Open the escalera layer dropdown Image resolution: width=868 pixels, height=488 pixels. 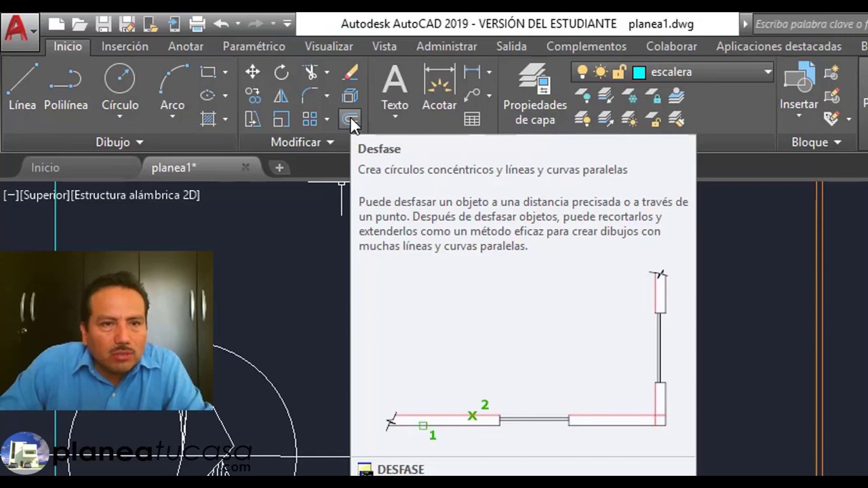click(x=768, y=72)
